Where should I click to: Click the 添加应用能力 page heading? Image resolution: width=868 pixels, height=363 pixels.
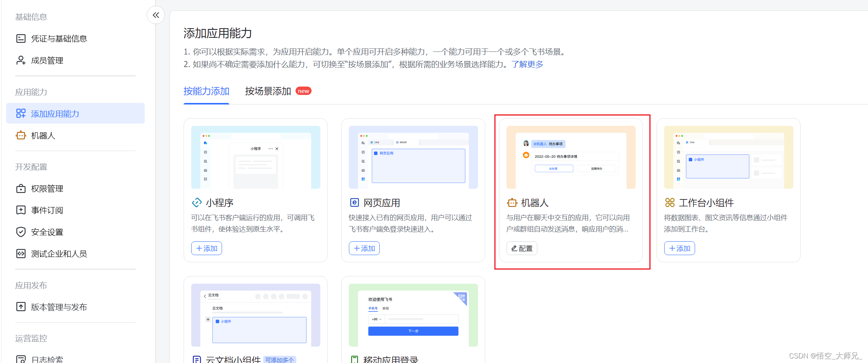pyautogui.click(x=217, y=33)
